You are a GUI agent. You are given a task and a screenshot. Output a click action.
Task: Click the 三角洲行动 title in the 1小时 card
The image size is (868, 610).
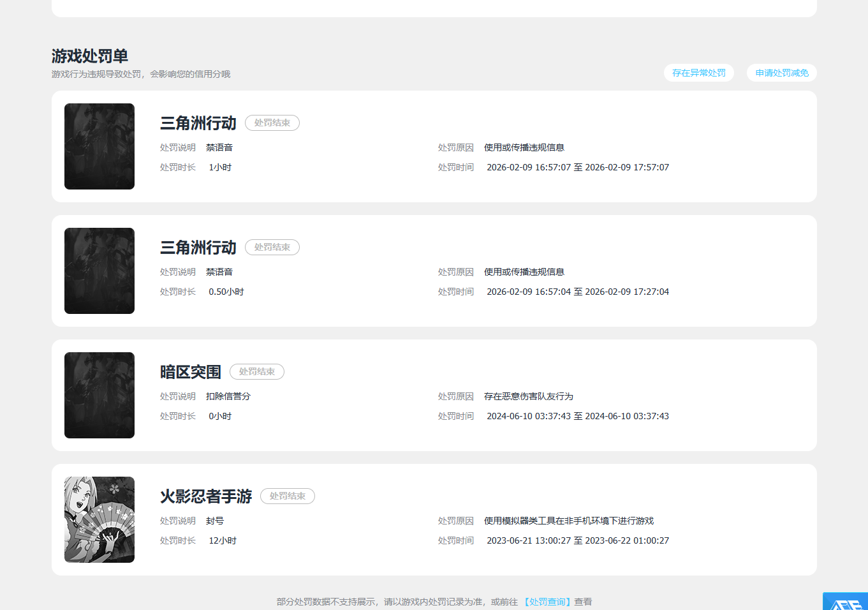pos(198,123)
